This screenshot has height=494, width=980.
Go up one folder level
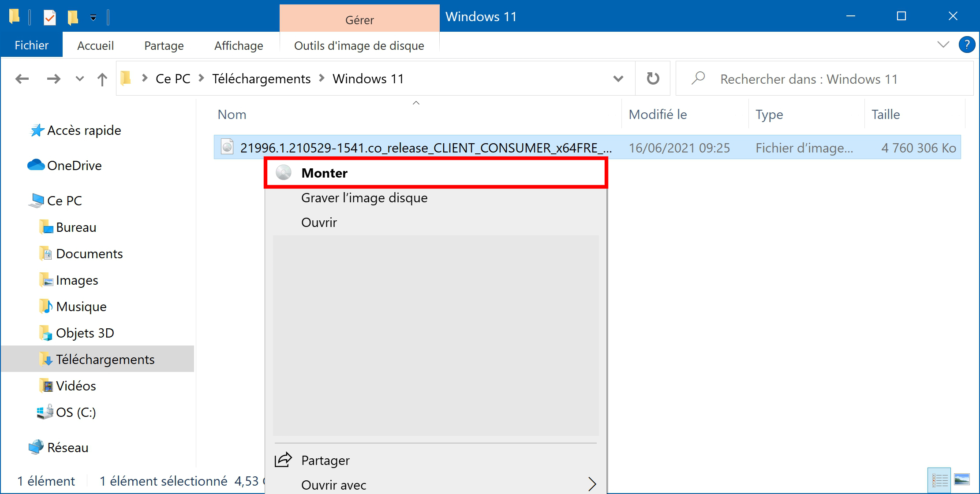point(102,79)
